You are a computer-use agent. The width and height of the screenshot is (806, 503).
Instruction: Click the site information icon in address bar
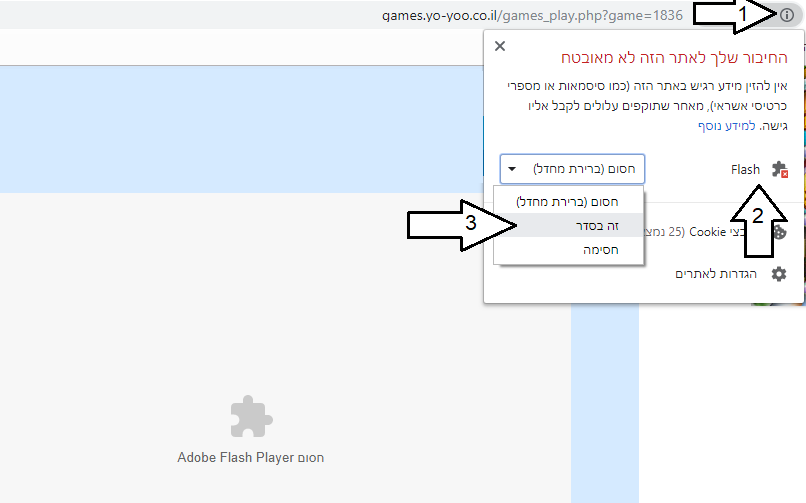(786, 15)
